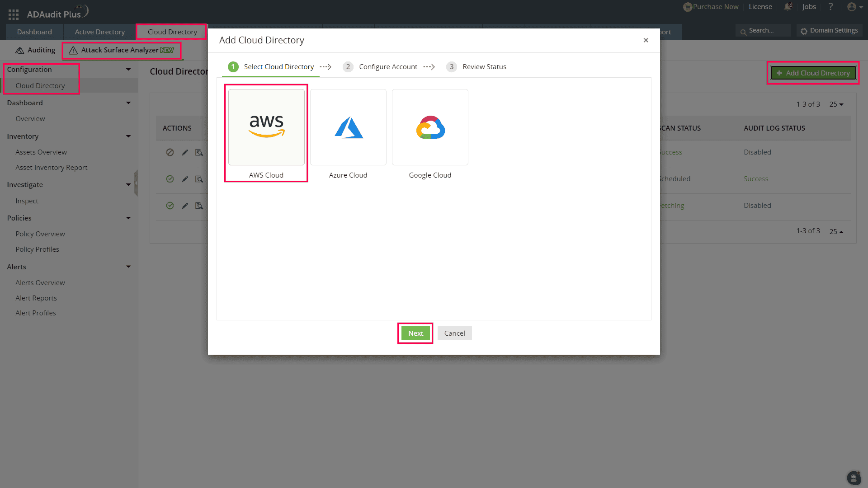
Task: Open the user profile account icon
Action: pos(852,7)
